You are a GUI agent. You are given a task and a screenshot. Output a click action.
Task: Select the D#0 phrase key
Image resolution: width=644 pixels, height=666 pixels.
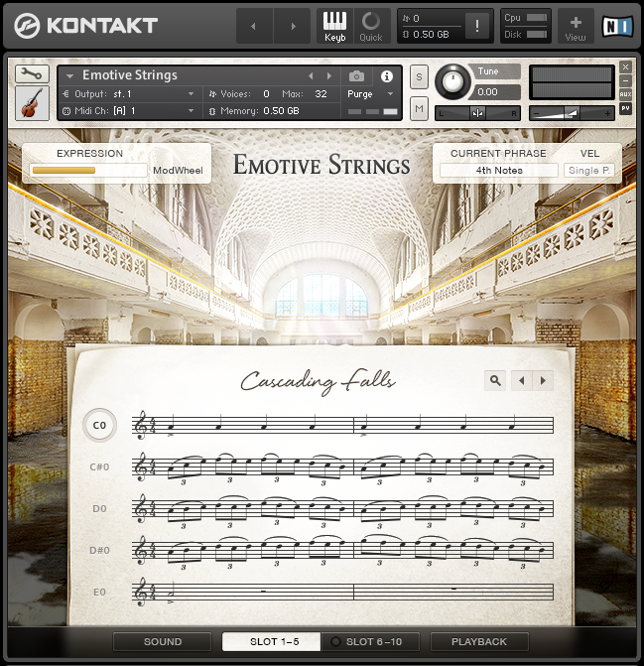(99, 550)
